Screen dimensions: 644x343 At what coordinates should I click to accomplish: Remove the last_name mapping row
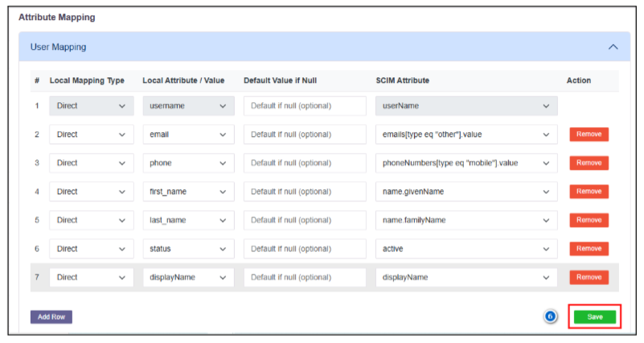pos(589,220)
